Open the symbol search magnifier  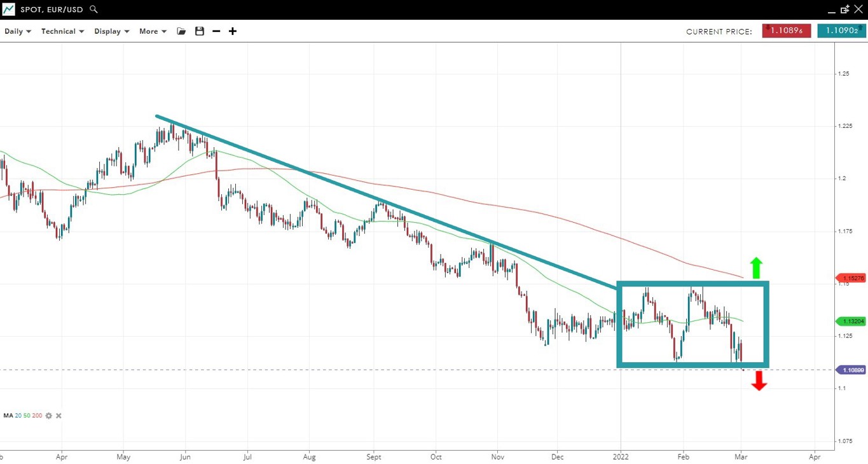click(94, 10)
